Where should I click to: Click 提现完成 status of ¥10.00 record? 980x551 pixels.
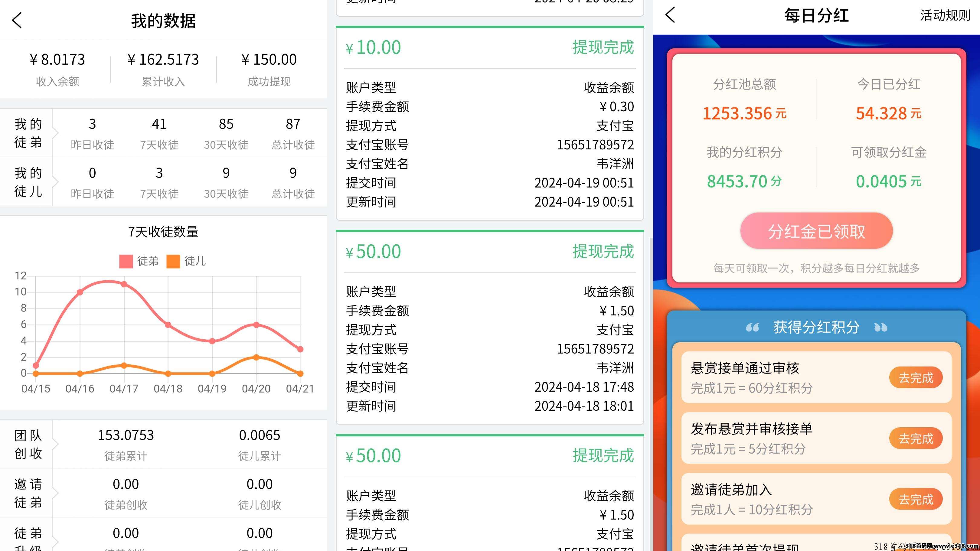pos(603,47)
